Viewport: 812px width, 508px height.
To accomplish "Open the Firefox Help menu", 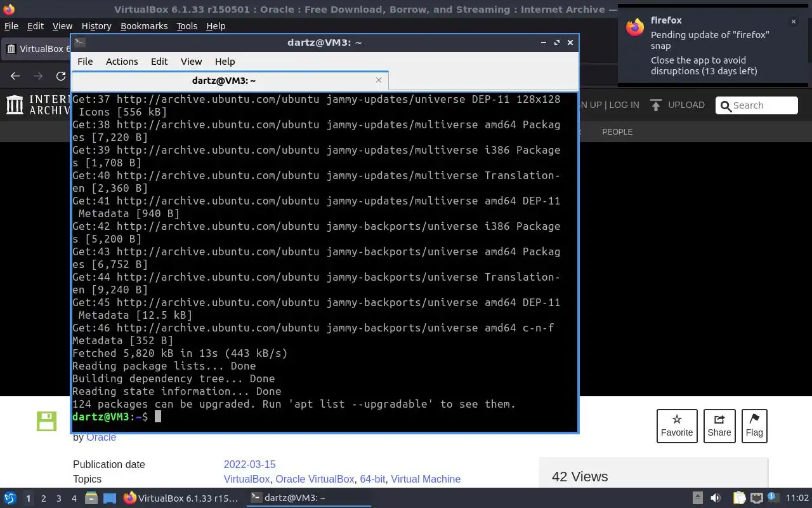I will 216,26.
